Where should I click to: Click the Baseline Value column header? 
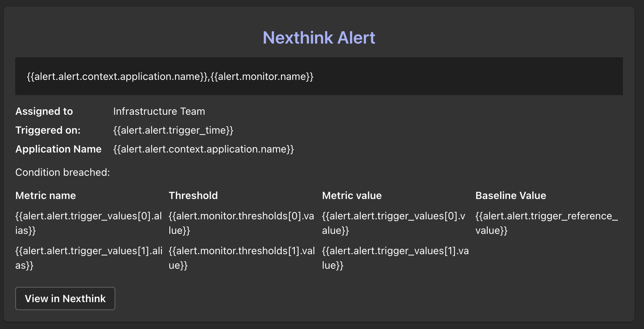tap(511, 195)
